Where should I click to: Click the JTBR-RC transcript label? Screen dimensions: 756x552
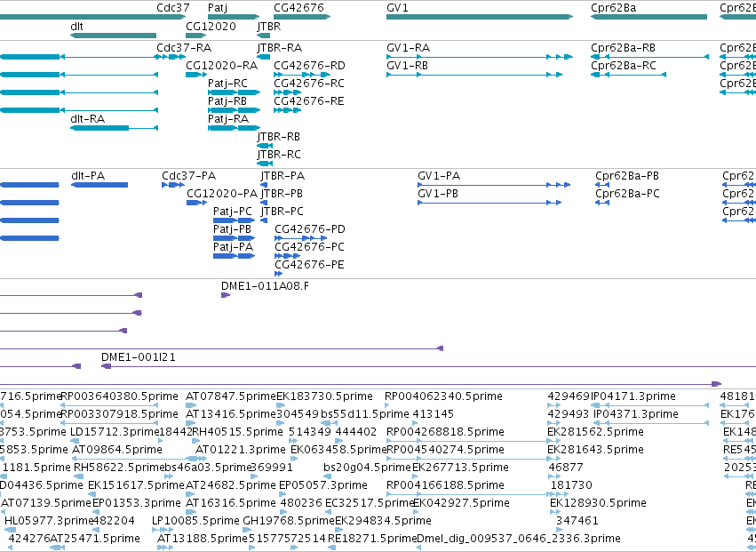point(279,155)
